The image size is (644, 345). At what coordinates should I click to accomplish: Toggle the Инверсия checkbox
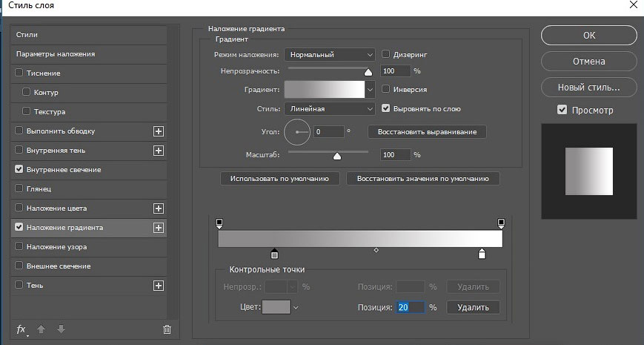tap(386, 89)
